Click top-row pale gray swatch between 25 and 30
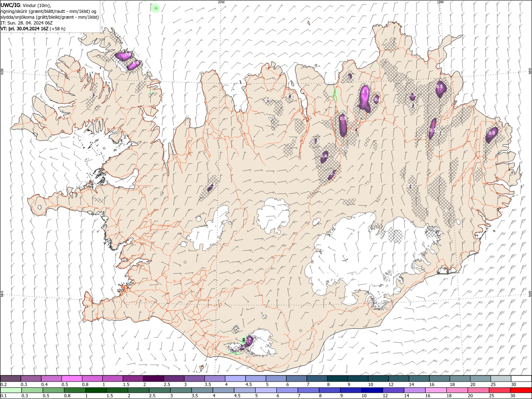This screenshot has width=532, height=399. click(x=500, y=378)
